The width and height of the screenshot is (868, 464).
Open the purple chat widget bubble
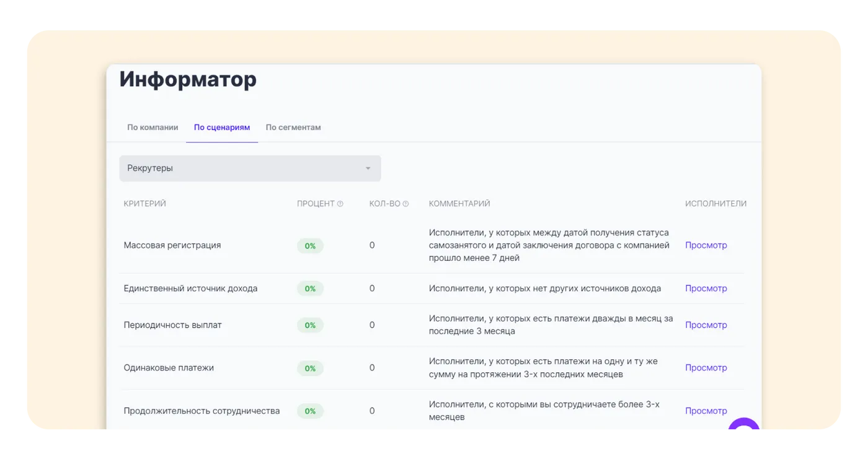click(x=743, y=426)
